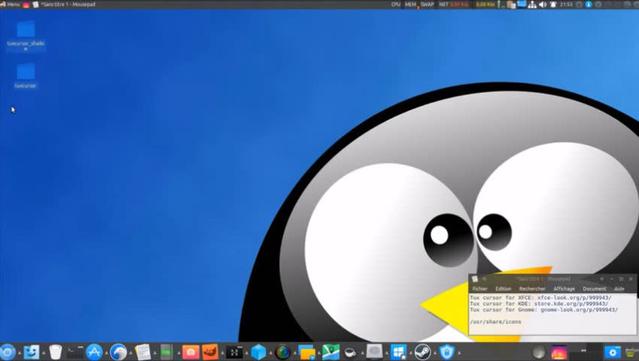
Task: Click the 'Tux cursor for Gnome' line
Action: coord(544,310)
